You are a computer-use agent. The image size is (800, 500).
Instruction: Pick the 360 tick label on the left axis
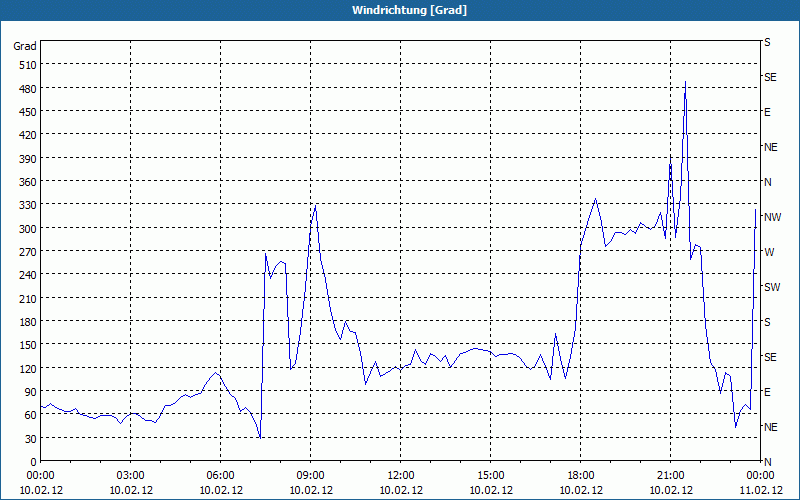pos(28,182)
